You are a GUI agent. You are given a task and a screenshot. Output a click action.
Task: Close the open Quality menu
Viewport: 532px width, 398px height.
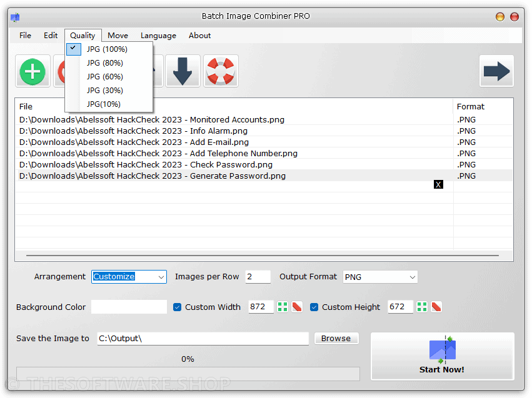(83, 35)
